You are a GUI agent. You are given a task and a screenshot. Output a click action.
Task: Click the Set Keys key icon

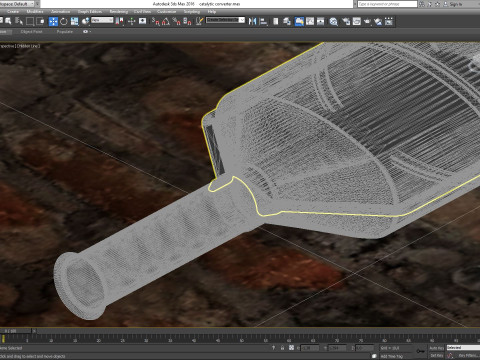[420, 352]
